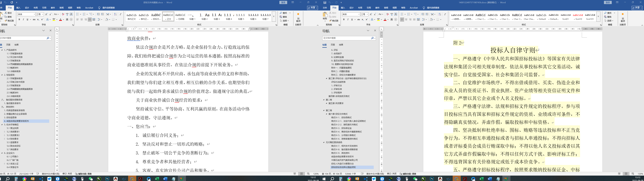Viewport: 644px width, 181px height.
Task: Expand the styles gallery in 投标文件完整版 window
Action: (274, 17)
